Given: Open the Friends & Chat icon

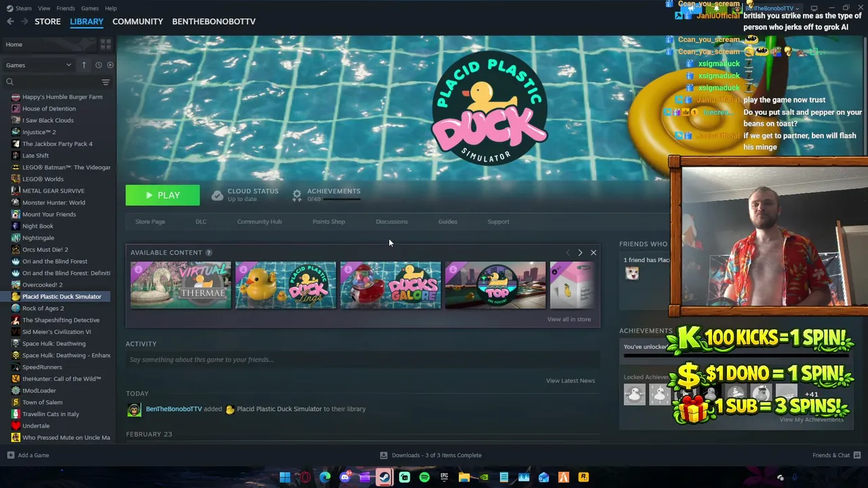Looking at the screenshot, I should tap(857, 455).
